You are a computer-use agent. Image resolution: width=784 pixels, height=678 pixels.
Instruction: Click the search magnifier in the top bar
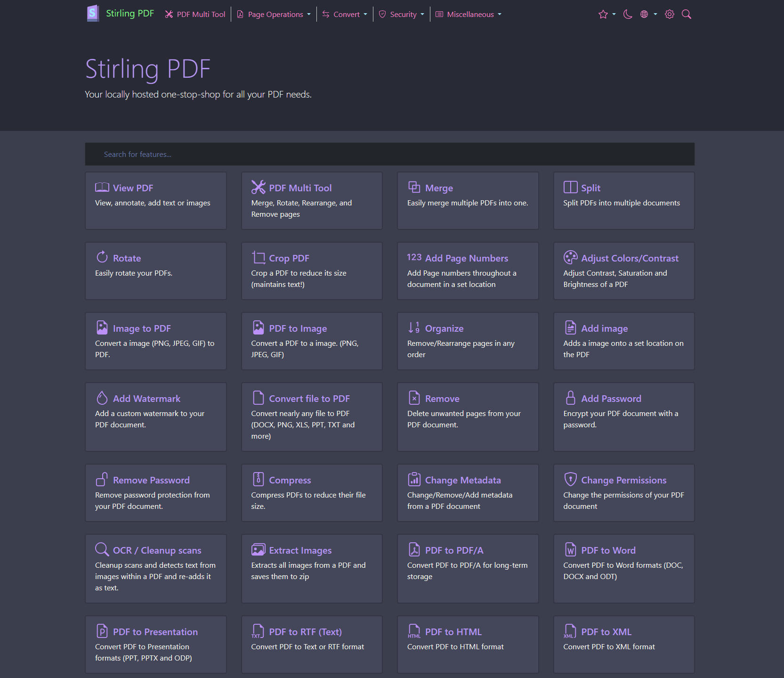(686, 14)
